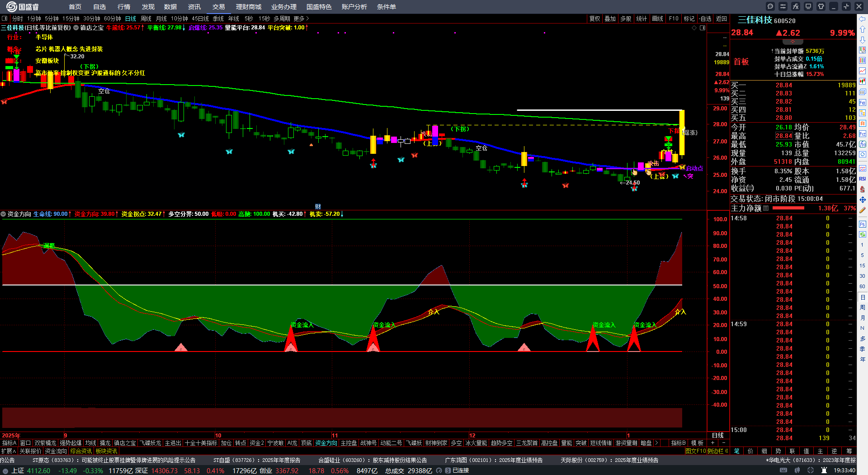Open the 指标A indicator dropdown
Viewport: 868px width, 475px height.
tap(9, 443)
